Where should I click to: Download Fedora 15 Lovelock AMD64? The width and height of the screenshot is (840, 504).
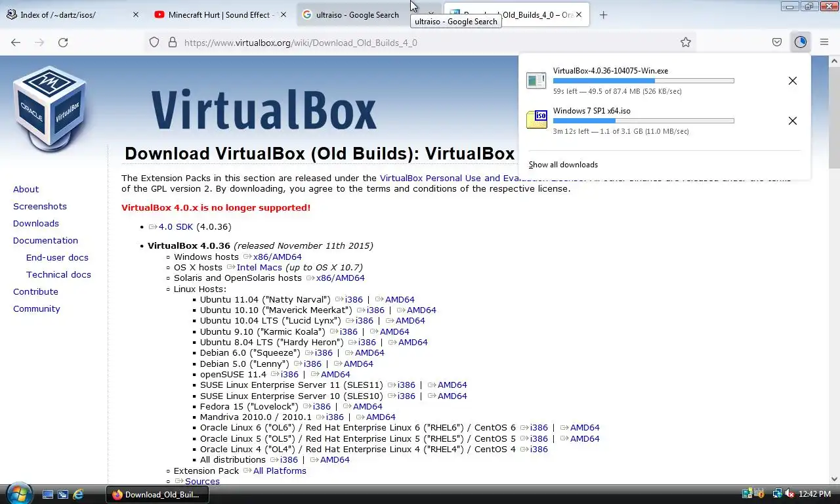pos(367,406)
